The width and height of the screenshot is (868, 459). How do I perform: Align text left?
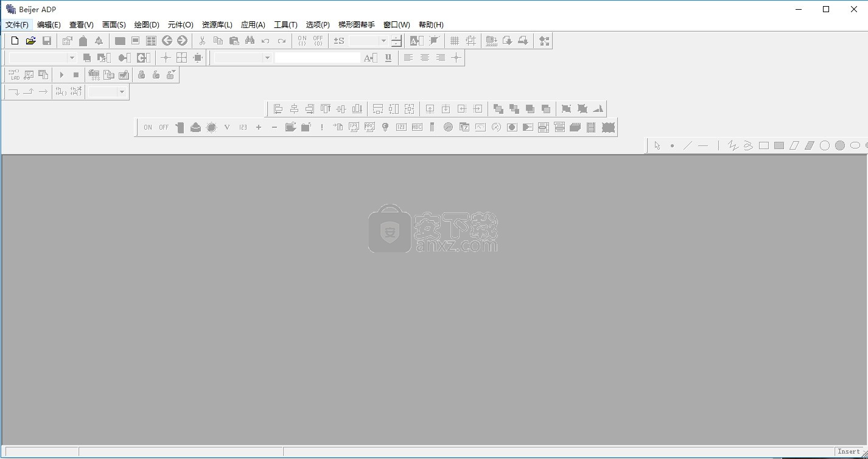coord(408,58)
